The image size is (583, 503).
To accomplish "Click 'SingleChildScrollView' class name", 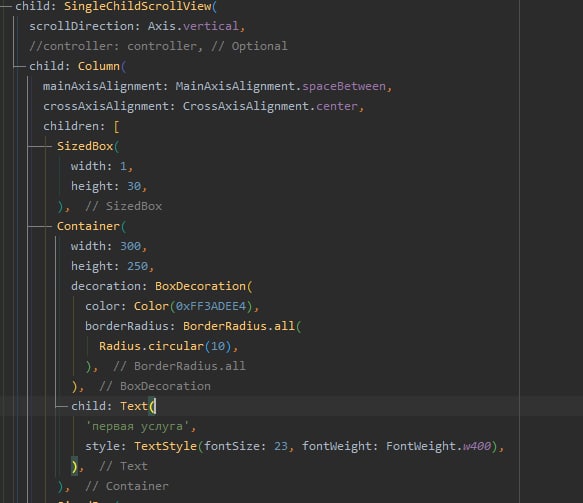I will coord(138,6).
